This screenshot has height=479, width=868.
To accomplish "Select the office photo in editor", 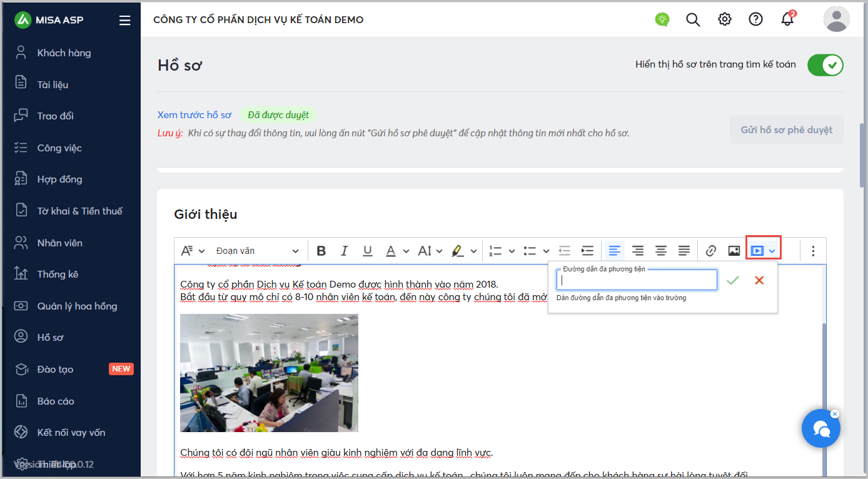I will 270,373.
